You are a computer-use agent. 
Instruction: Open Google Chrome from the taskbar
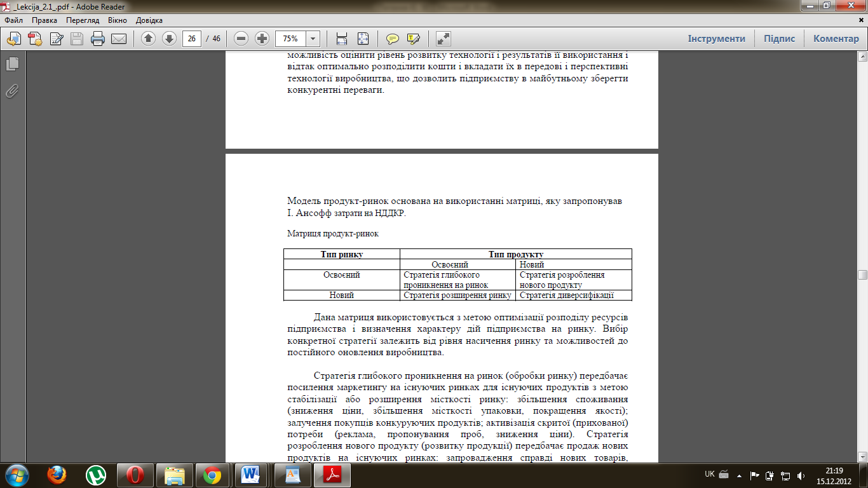(x=212, y=475)
